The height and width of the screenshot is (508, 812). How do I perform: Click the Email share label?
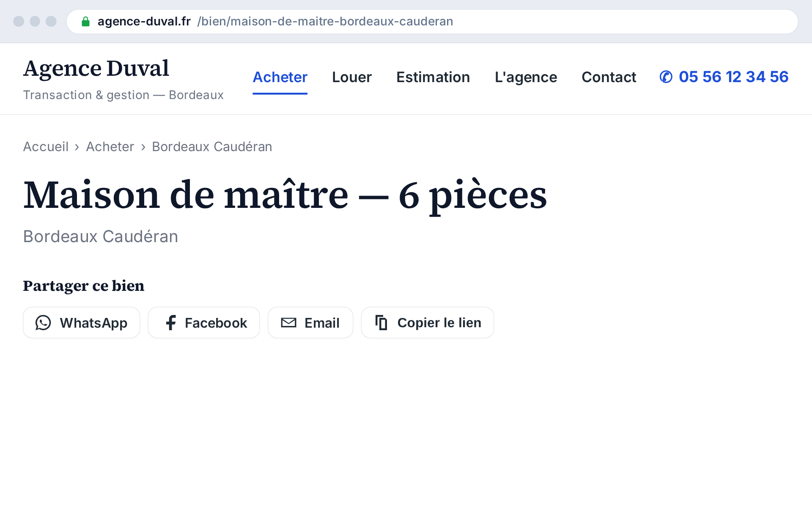(x=322, y=323)
